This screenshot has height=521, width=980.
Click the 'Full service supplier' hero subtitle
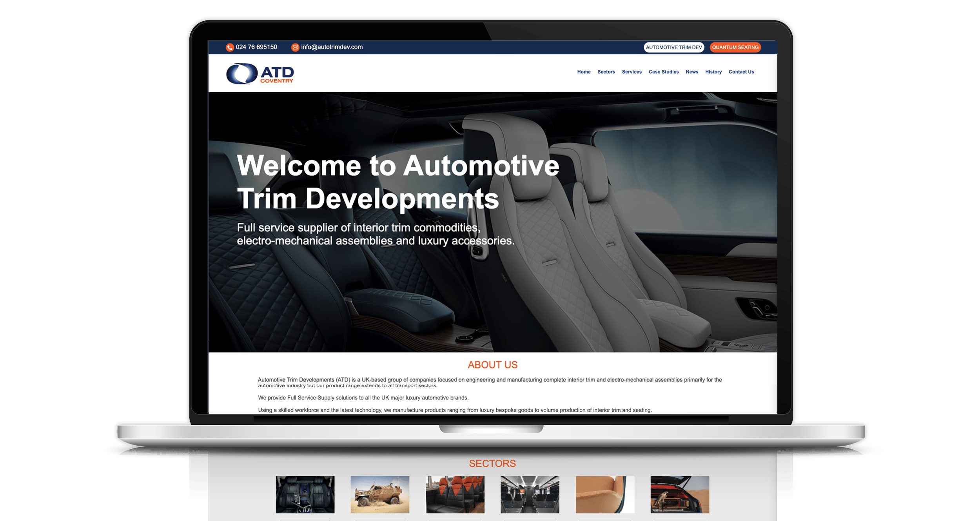(x=376, y=234)
